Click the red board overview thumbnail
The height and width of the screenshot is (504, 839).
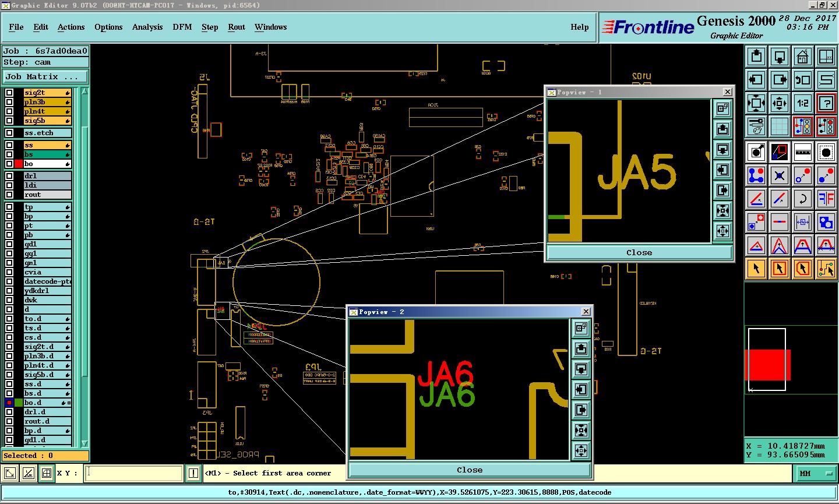(769, 365)
